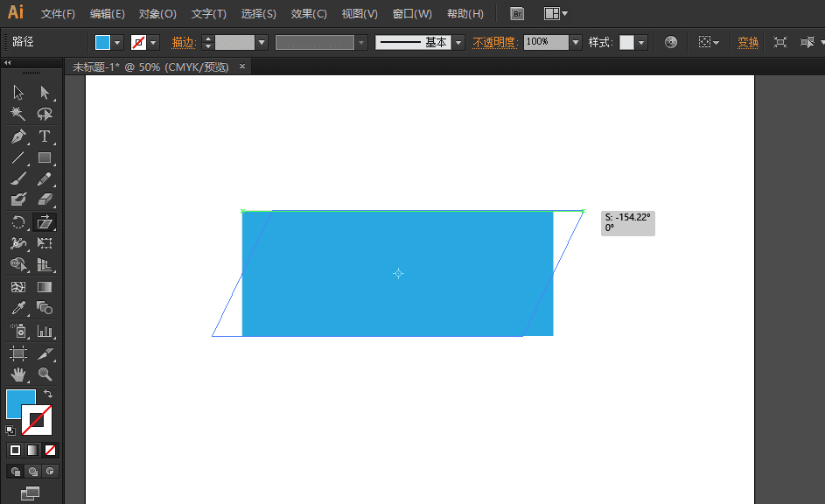Open 对象(O) menu
825x504 pixels.
click(x=157, y=14)
